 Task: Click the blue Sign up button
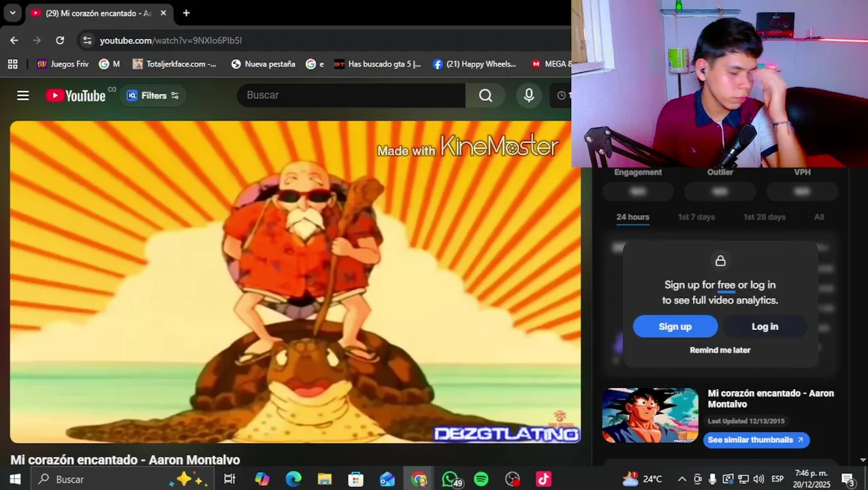(675, 327)
